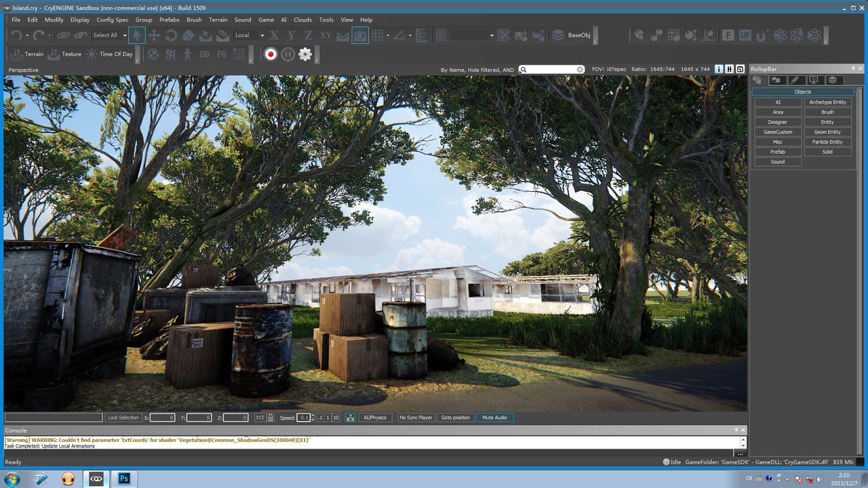Click the viewport search input field
This screenshot has height=488, width=868.
click(551, 69)
